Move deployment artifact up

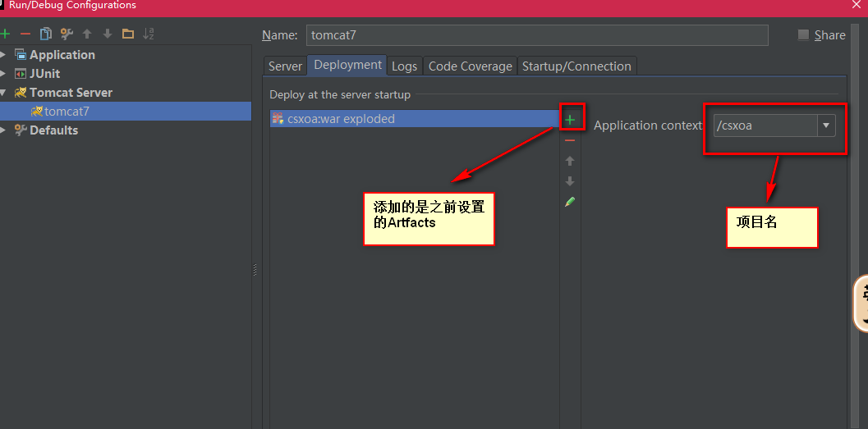click(x=570, y=161)
